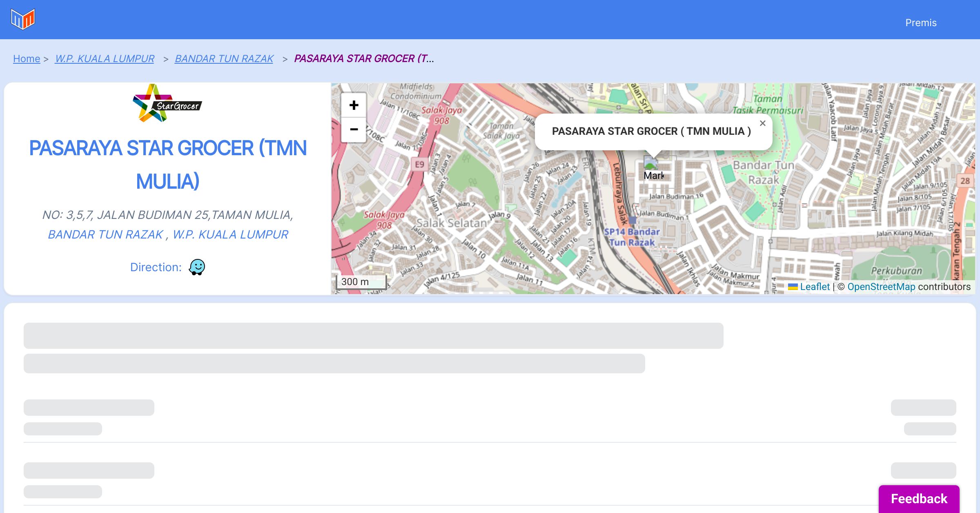Zoom out on the map

click(354, 129)
